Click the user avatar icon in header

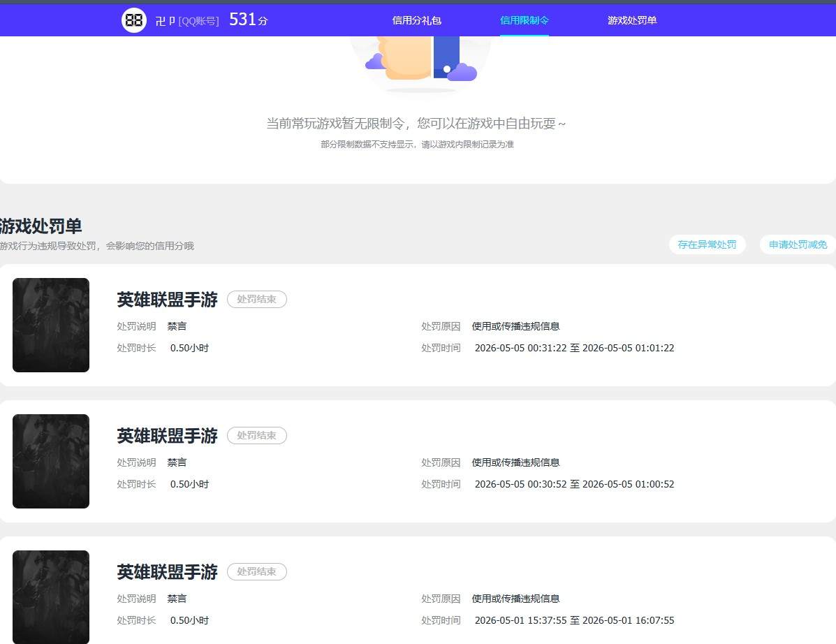(x=134, y=20)
